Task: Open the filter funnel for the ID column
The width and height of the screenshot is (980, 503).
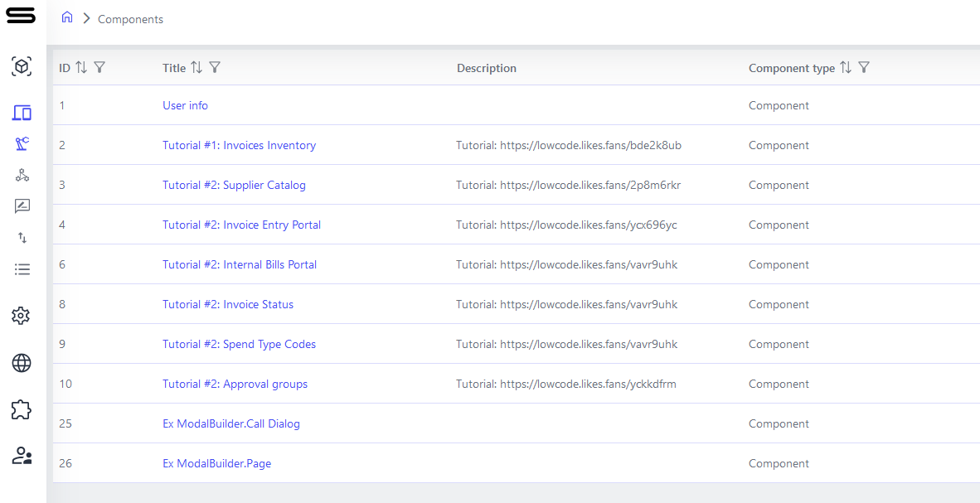Action: [100, 68]
